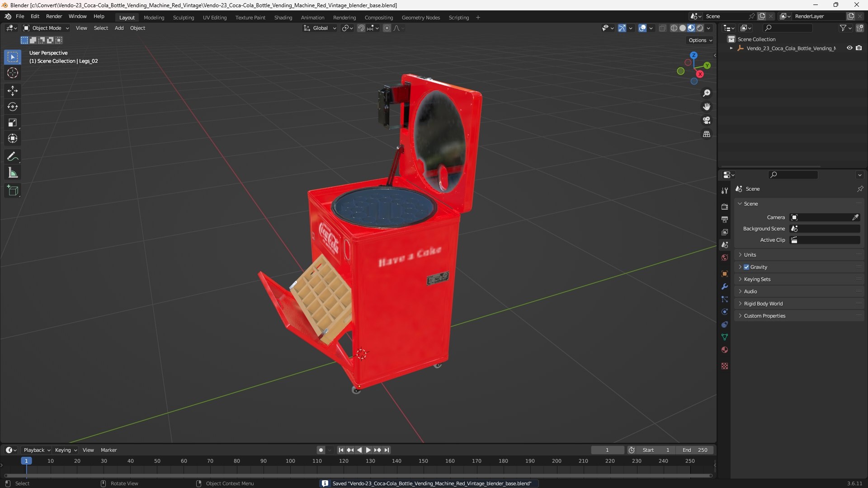Toggle proportional editing button
868x488 pixels.
click(x=387, y=28)
